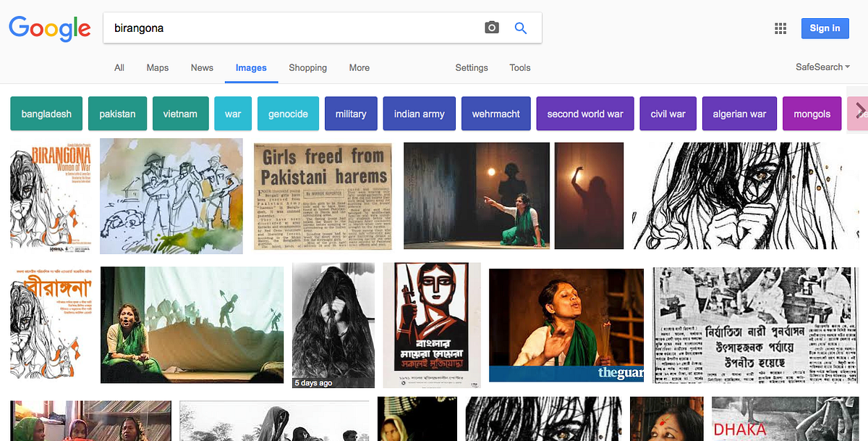
Task: Open the Google apps grid
Action: coord(780,28)
